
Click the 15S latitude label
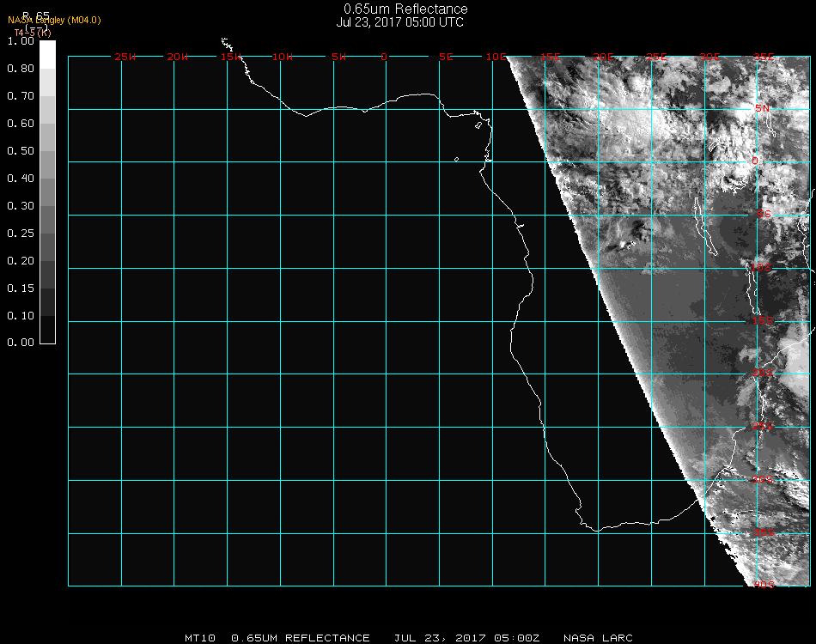click(x=763, y=320)
